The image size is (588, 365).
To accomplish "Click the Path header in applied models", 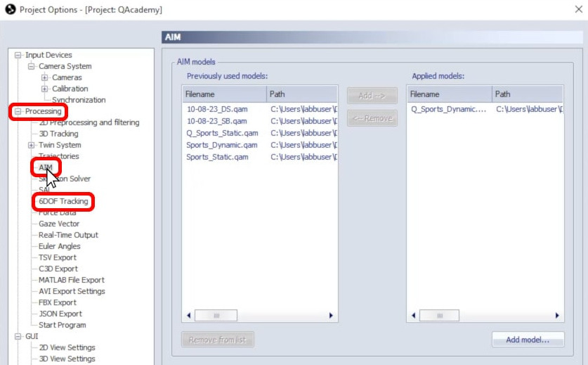I will [525, 94].
